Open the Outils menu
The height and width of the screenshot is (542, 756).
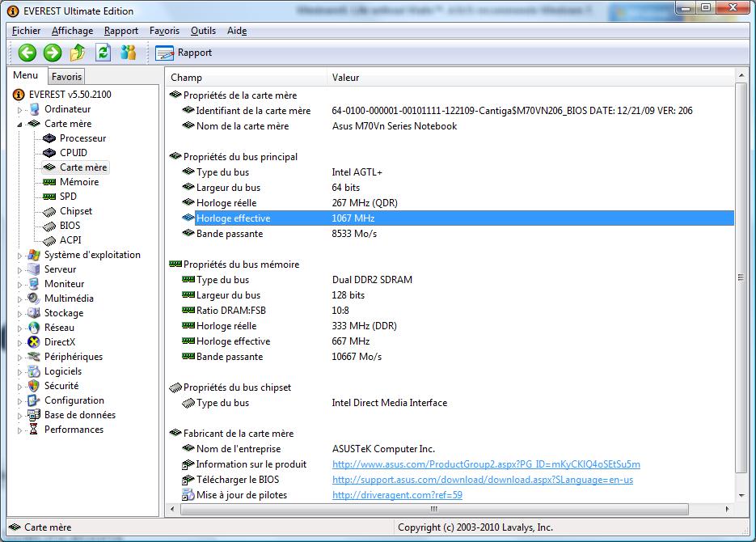[203, 31]
